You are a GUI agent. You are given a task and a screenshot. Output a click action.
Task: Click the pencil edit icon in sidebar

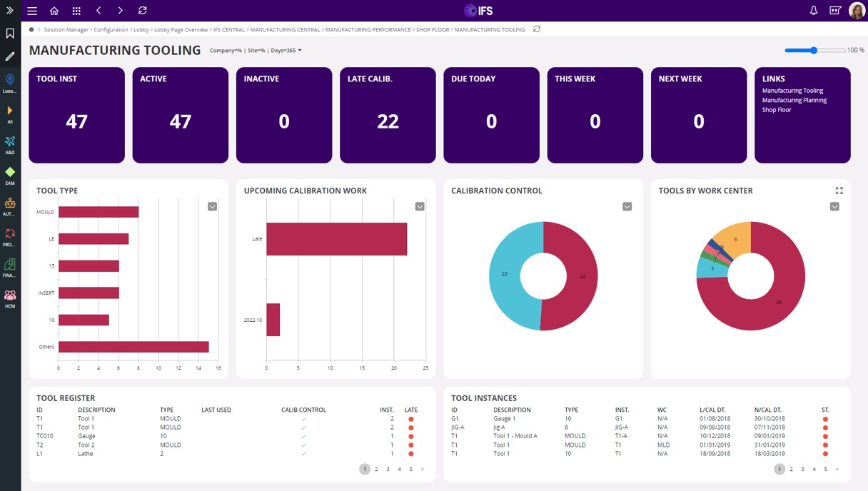[x=10, y=56]
